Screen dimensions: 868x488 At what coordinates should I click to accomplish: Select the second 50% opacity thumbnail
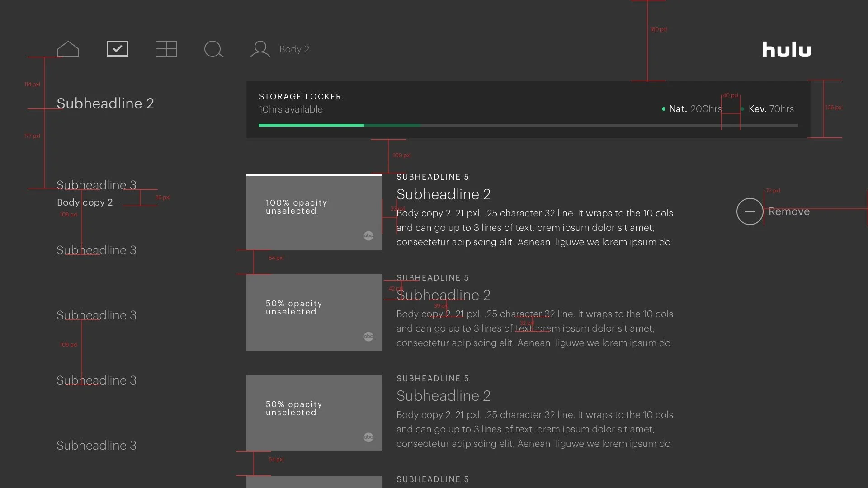tap(314, 313)
